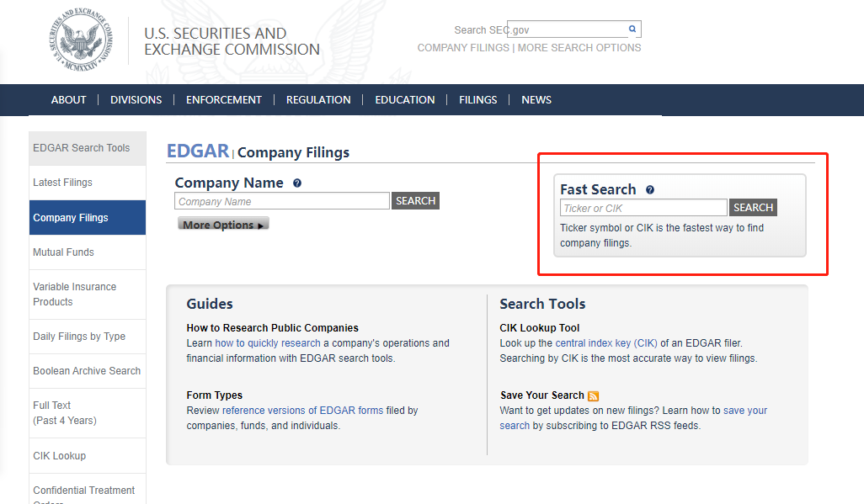Open the NEWS menu

[536, 99]
